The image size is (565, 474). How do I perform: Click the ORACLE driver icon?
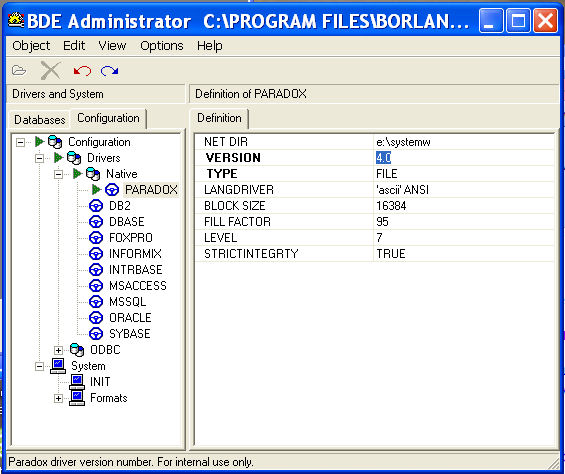click(x=96, y=318)
